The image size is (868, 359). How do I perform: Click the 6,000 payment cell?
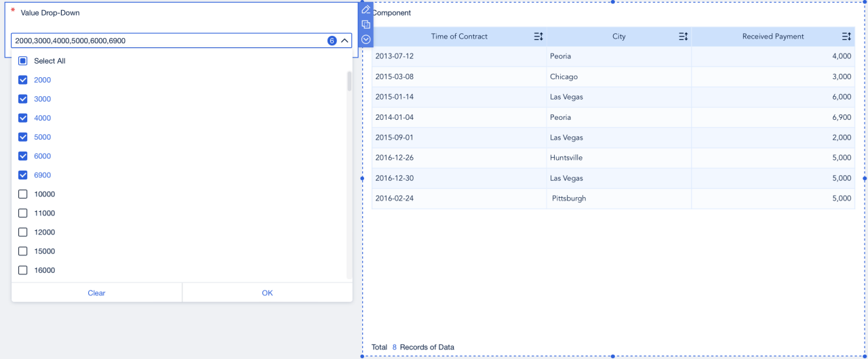click(773, 97)
